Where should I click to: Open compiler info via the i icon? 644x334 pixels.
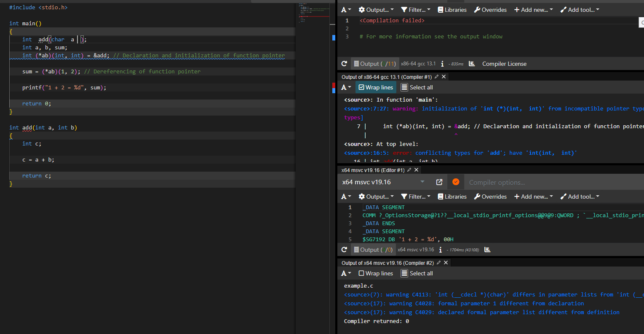(x=442, y=63)
